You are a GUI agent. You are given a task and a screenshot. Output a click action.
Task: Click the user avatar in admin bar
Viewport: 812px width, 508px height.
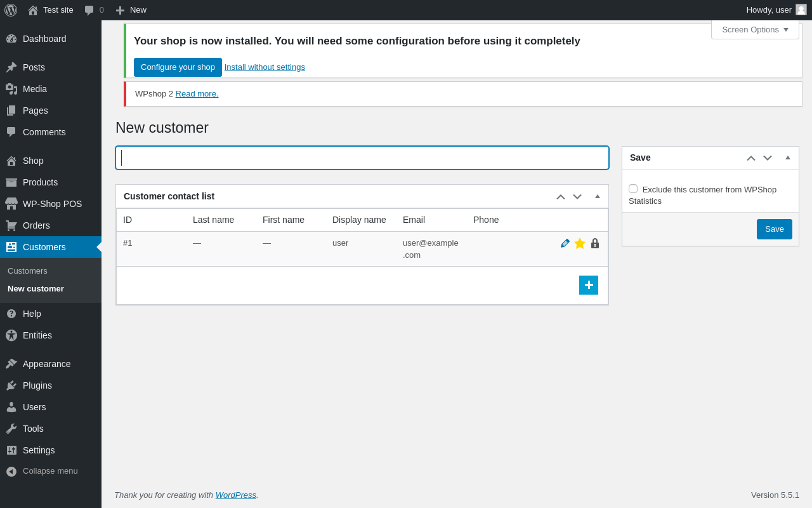(x=801, y=10)
